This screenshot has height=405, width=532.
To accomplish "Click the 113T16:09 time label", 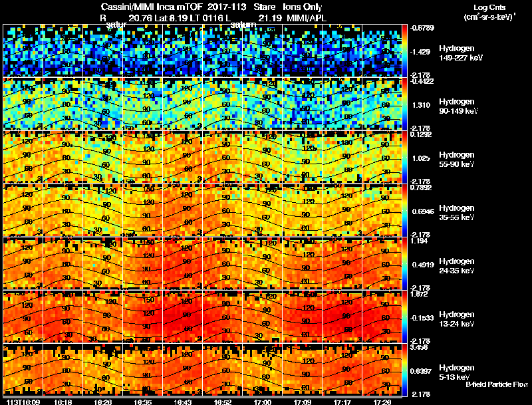I will pos(23,402).
